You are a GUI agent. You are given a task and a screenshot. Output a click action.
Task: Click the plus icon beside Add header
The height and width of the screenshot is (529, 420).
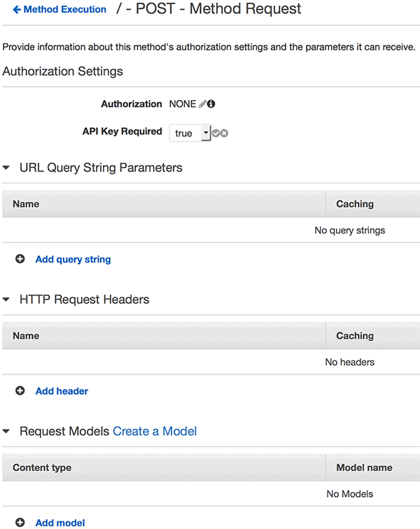pos(20,390)
